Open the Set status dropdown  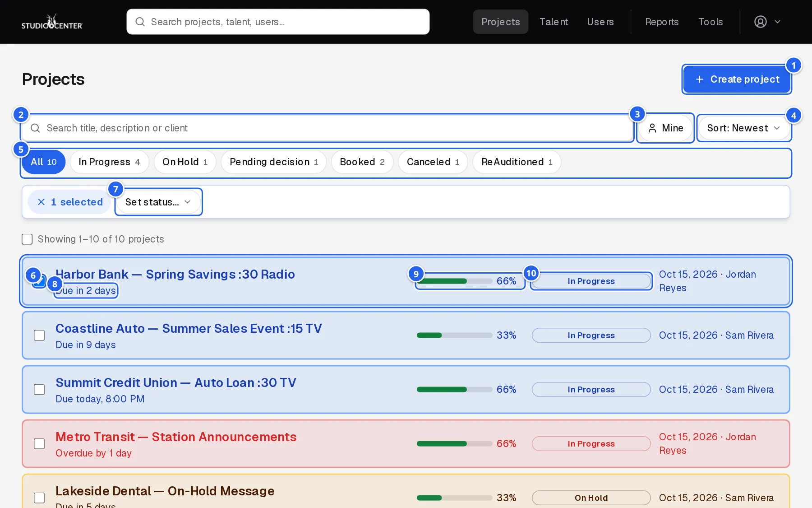(158, 202)
